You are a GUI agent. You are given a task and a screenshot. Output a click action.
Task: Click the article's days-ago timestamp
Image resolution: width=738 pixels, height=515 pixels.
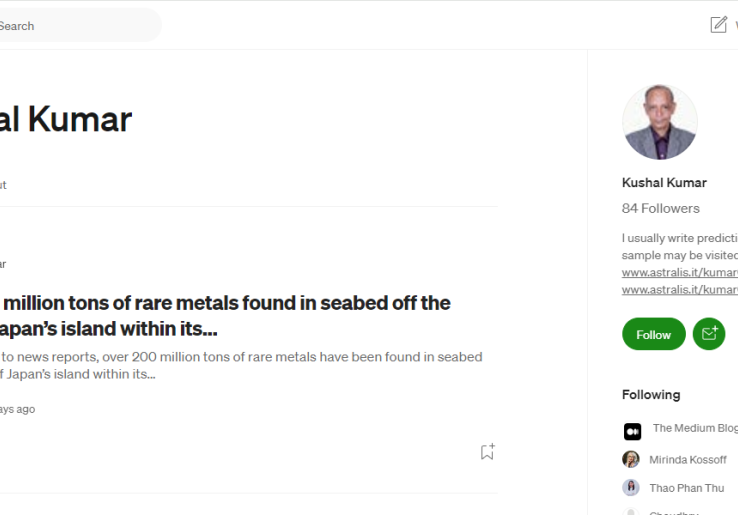[17, 409]
